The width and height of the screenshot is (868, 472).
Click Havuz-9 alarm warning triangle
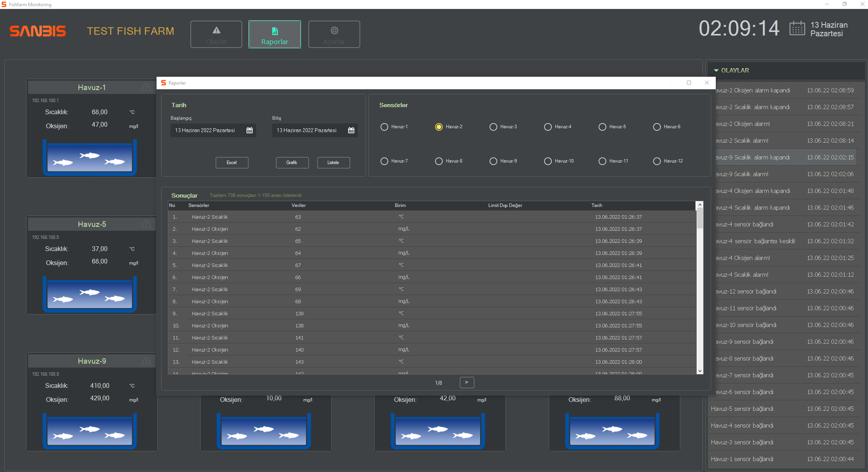[x=146, y=361]
